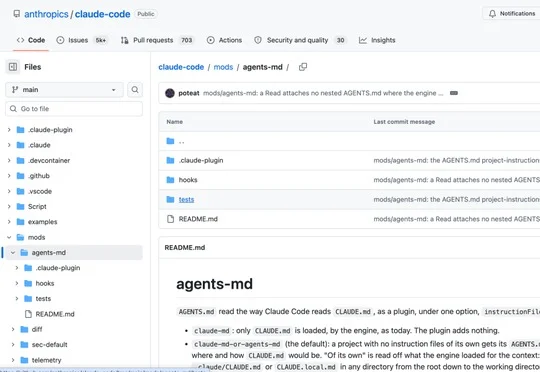This screenshot has height=372, width=540.
Task: Open .claude-plugin folder in file list
Action: (201, 161)
